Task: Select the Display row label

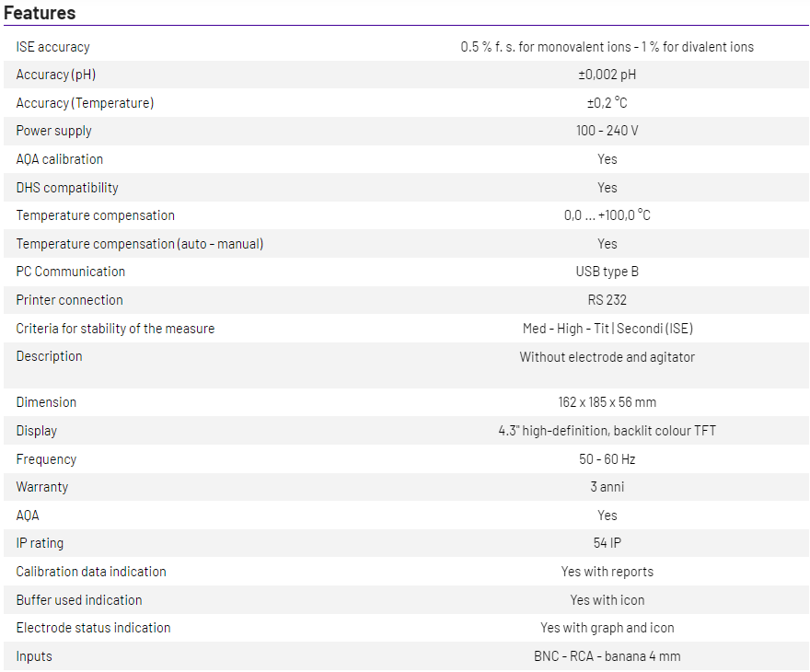Action: pyautogui.click(x=37, y=431)
